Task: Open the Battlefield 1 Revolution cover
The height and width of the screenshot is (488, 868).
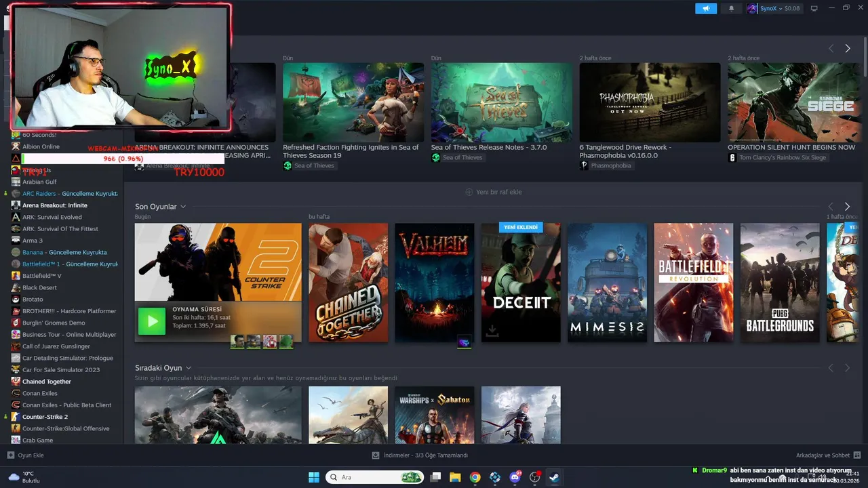Action: (x=694, y=283)
